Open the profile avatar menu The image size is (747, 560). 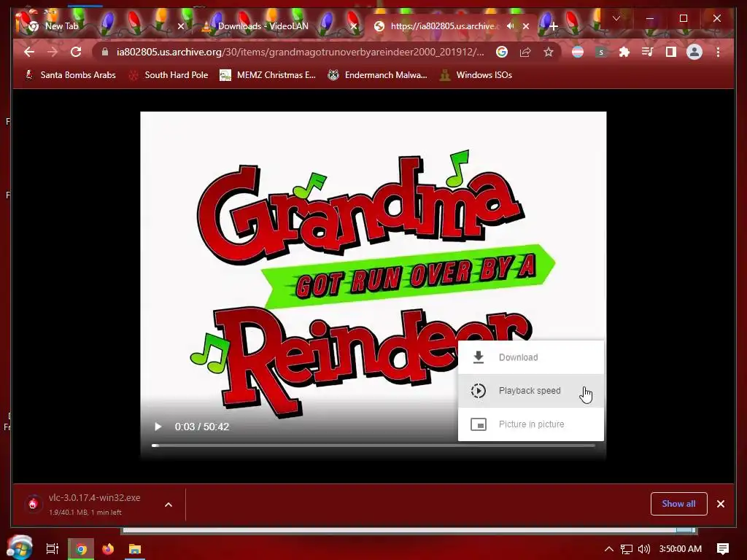click(694, 52)
